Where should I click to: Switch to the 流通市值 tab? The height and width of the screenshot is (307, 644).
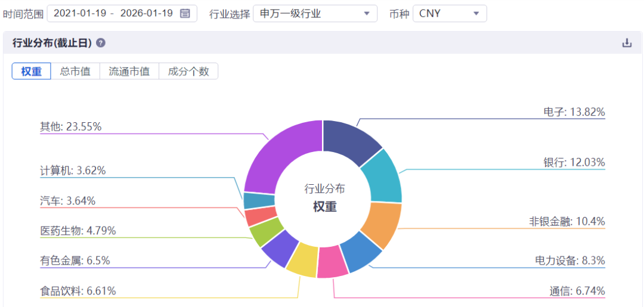click(129, 71)
